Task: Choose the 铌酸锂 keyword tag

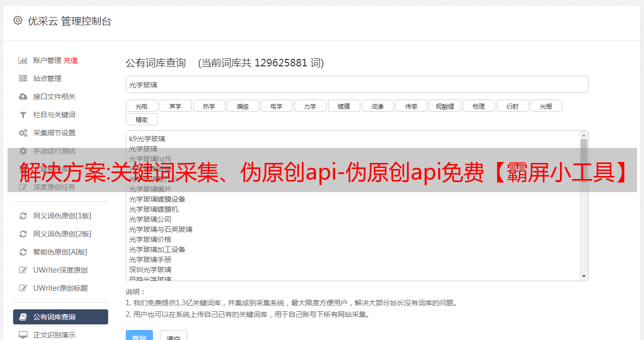Action: pos(445,106)
